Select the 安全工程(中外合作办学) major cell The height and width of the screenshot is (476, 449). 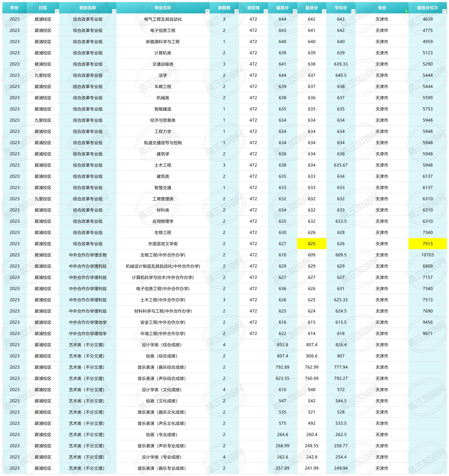pyautogui.click(x=163, y=322)
